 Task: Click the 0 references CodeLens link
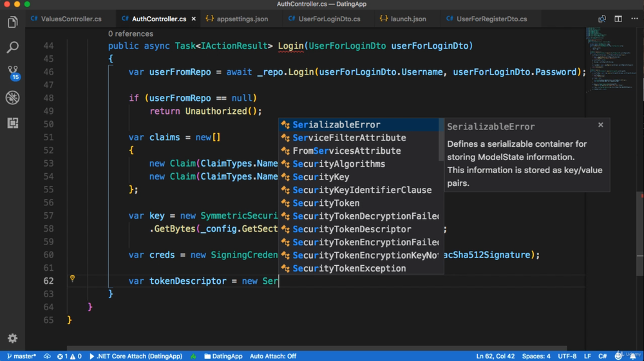pos(131,33)
